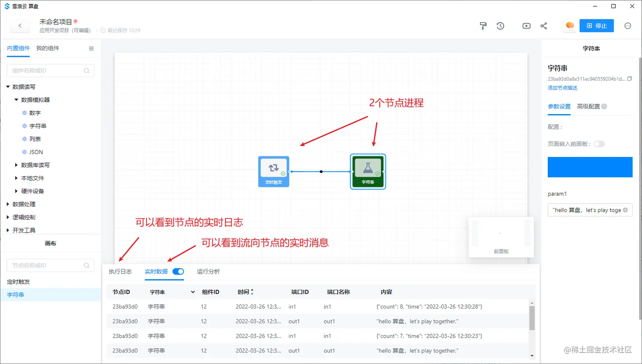Click the share icon in toolbar
Viewport: 642px width, 364px height.
543,26
